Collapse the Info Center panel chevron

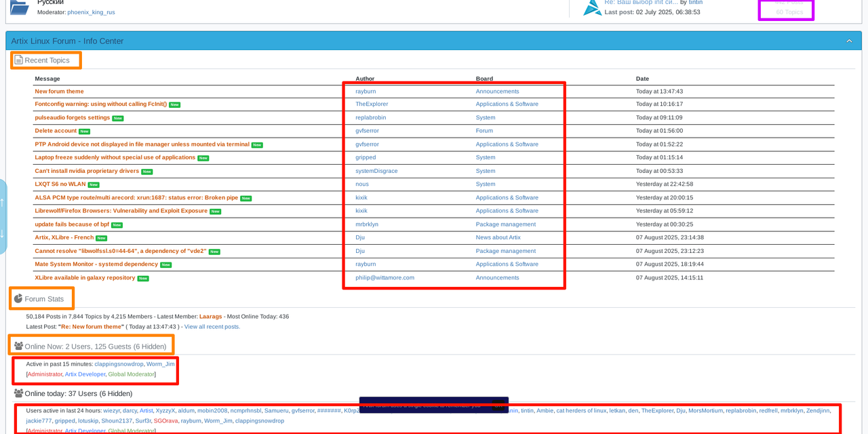point(849,41)
